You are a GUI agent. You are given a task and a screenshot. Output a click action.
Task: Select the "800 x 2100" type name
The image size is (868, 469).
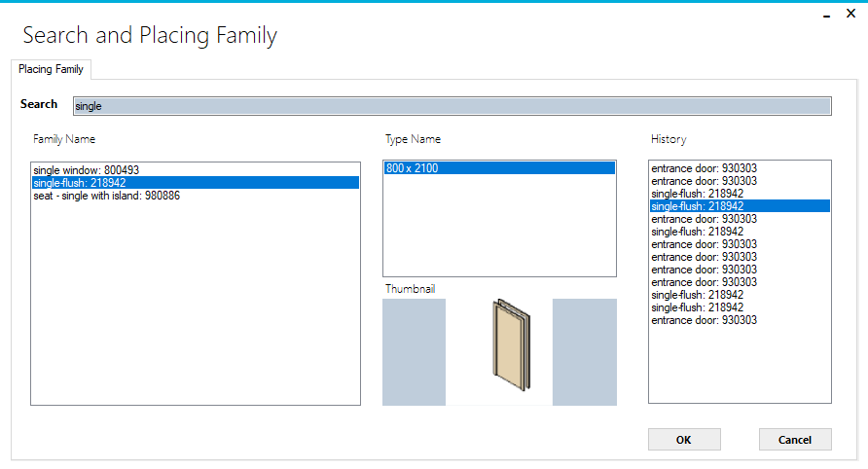pyautogui.click(x=413, y=168)
